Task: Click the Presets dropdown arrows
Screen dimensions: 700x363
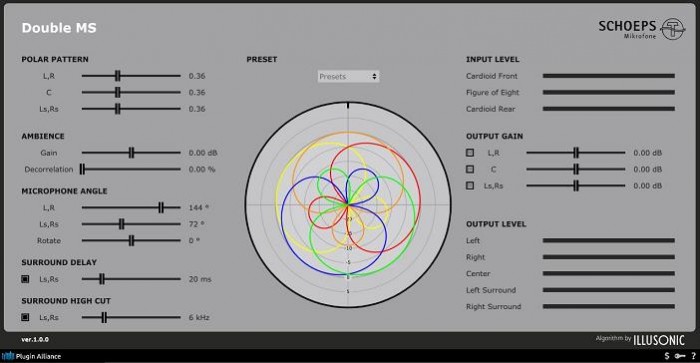Action: pyautogui.click(x=374, y=76)
